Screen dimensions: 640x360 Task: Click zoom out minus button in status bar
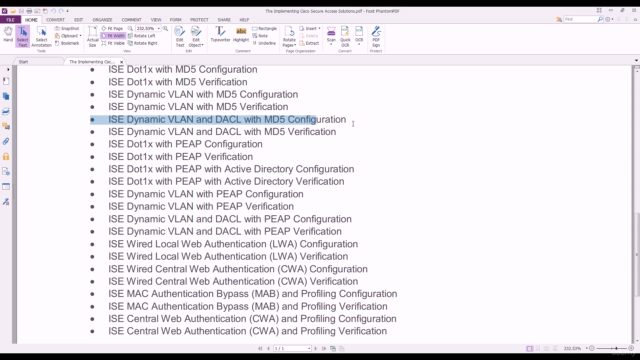coord(592,349)
